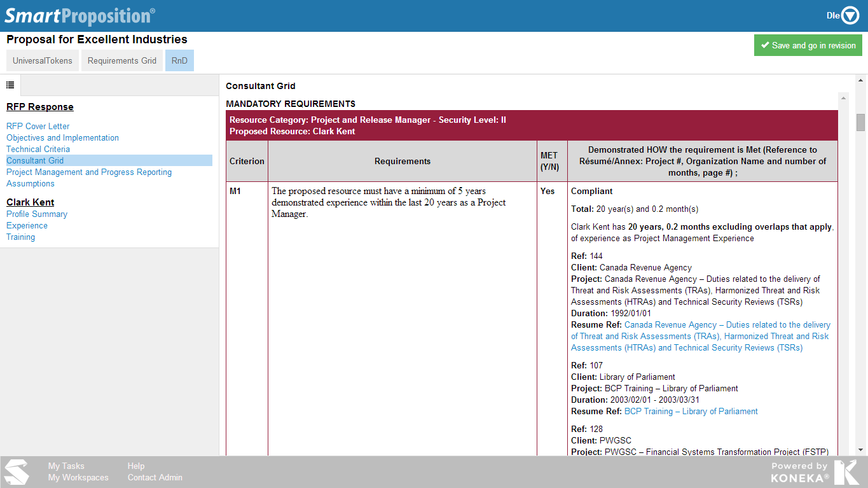Screen dimensions: 868x488
Task: Open the Help link in footer
Action: click(x=136, y=466)
